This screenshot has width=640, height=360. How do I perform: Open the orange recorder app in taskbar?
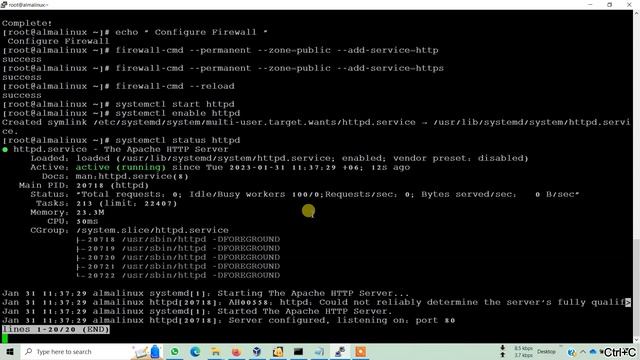point(360,351)
